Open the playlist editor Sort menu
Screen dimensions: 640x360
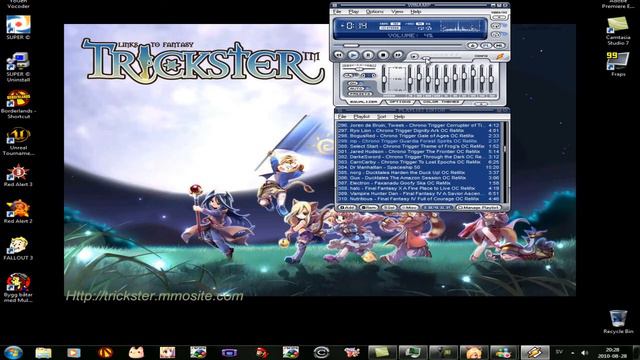tap(381, 117)
